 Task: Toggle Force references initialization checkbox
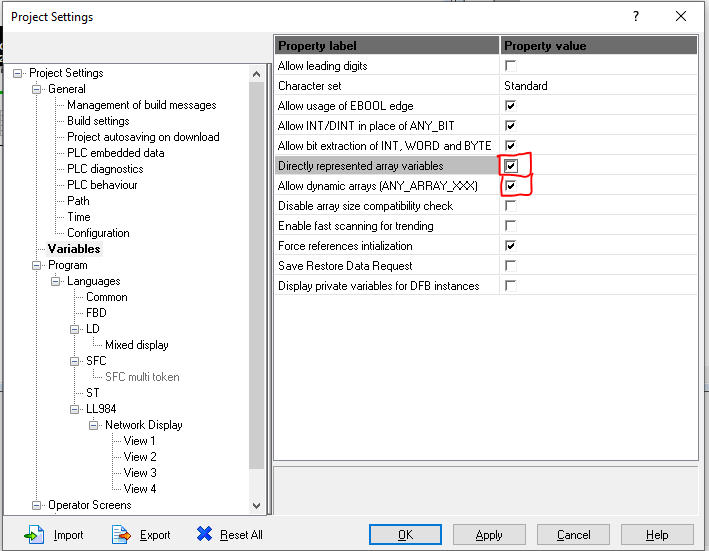click(510, 246)
